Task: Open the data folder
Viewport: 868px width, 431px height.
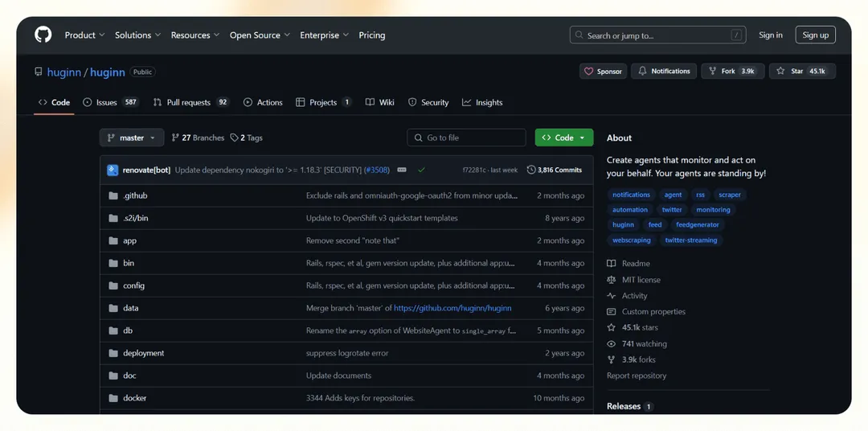Action: tap(131, 308)
